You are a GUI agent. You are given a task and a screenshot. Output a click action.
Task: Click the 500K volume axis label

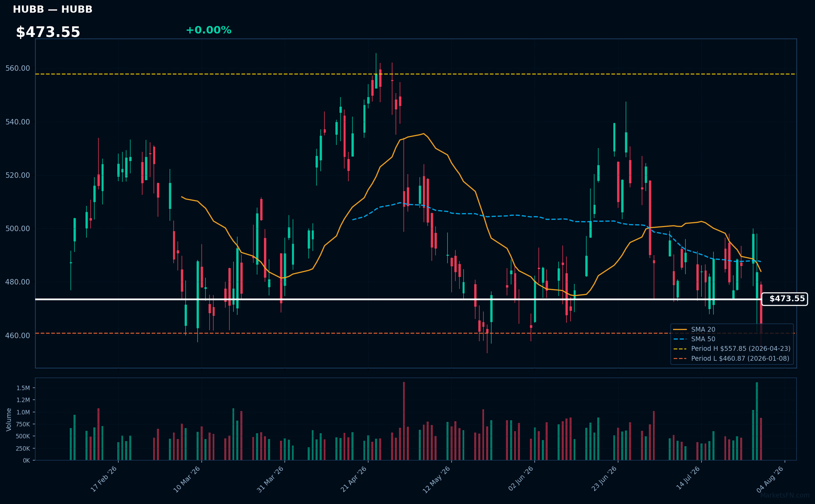pos(23,436)
